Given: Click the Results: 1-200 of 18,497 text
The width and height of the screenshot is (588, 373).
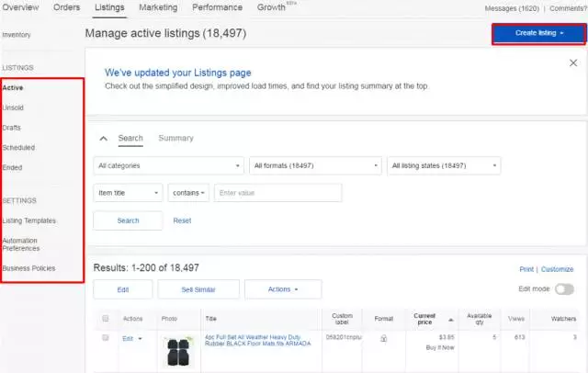Looking at the screenshot, I should coord(146,267).
